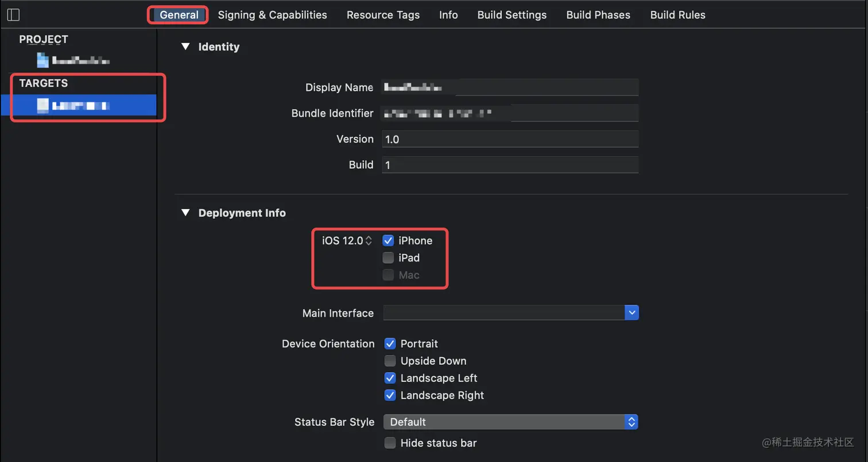This screenshot has width=868, height=462.
Task: Uncheck the iPhone checkbox
Action: pos(389,241)
